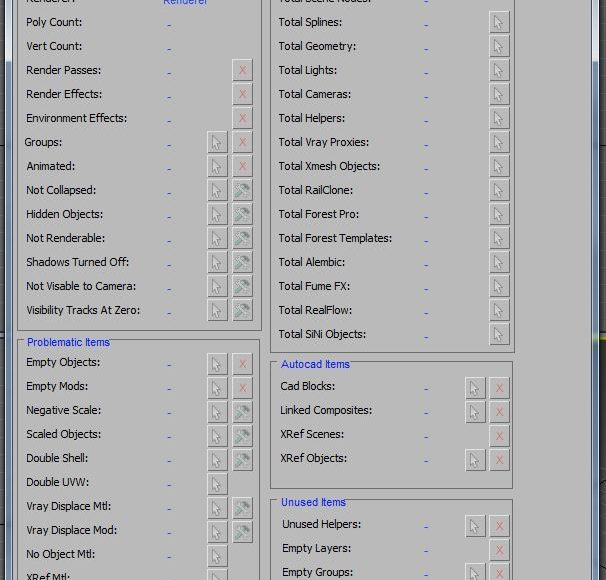
Task: Click the hammer fix icon for Negative Scale
Action: tap(242, 412)
